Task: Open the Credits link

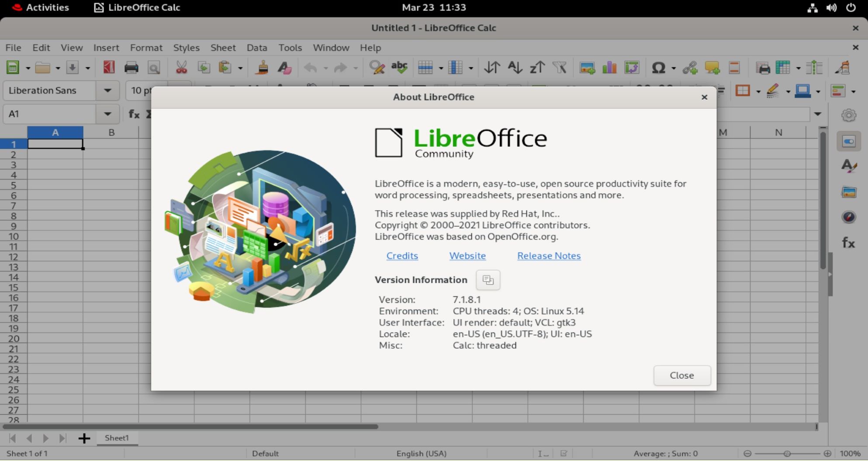Action: [x=402, y=256]
